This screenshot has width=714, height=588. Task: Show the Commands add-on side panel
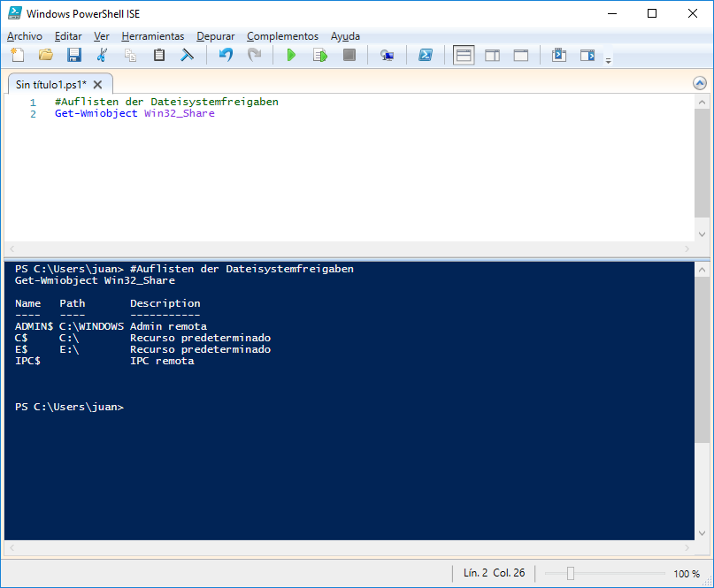(587, 55)
